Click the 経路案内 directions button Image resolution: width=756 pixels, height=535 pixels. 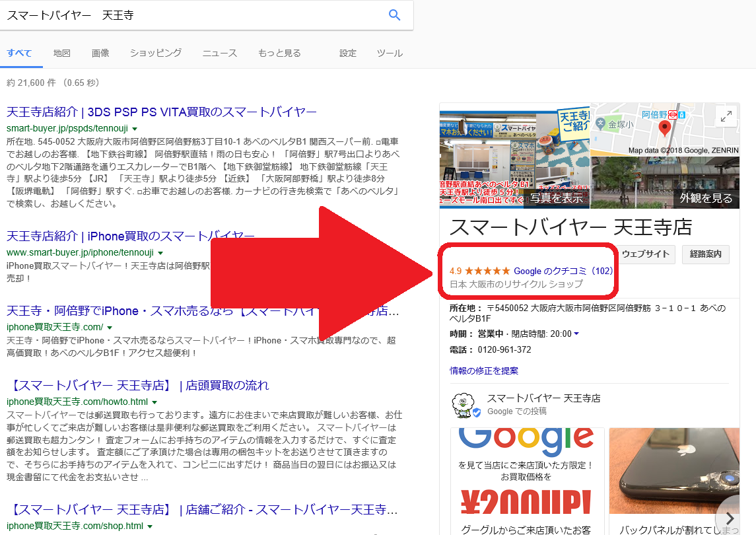pos(705,254)
